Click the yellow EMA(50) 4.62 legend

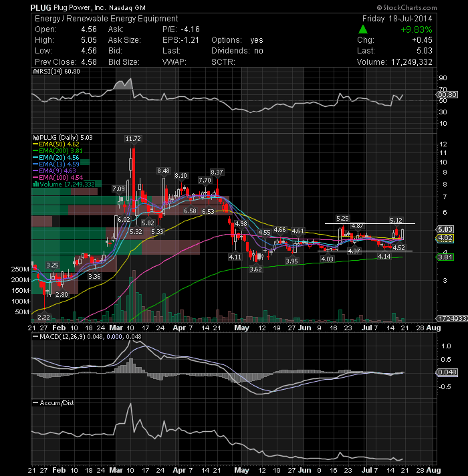pyautogui.click(x=56, y=144)
